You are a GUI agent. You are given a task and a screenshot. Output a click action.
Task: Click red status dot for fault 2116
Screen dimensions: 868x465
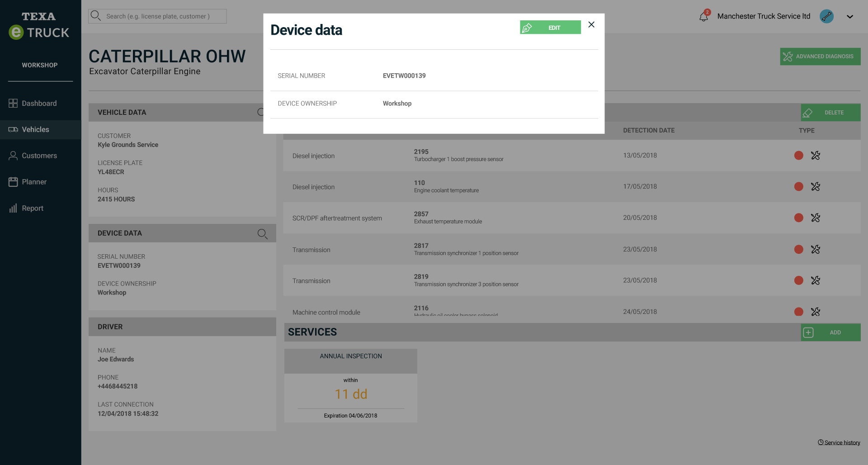[799, 312]
